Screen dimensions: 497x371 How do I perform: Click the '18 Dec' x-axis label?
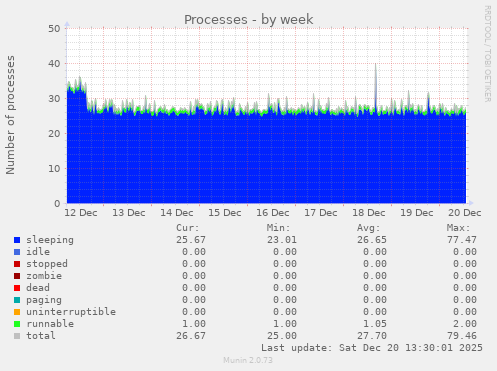coord(369,213)
